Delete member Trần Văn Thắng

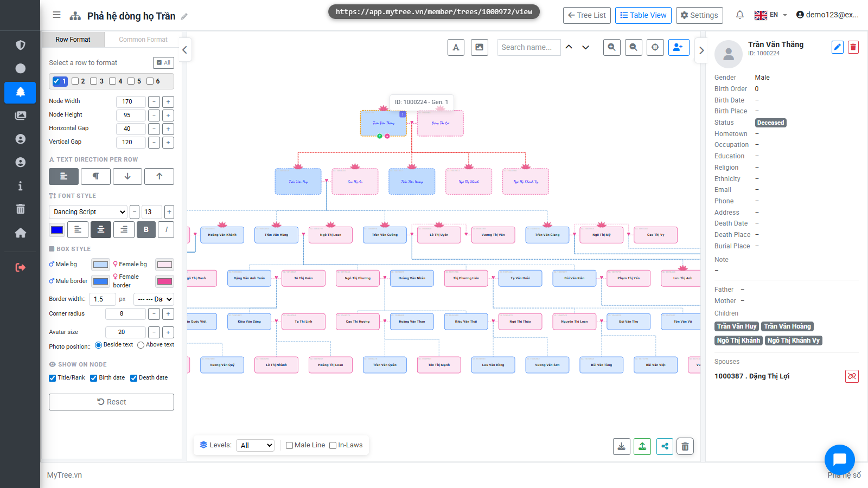(853, 47)
